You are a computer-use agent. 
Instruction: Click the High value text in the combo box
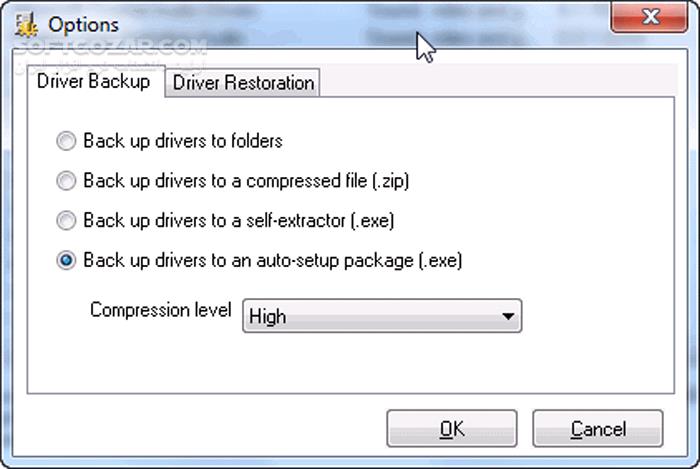(x=267, y=317)
